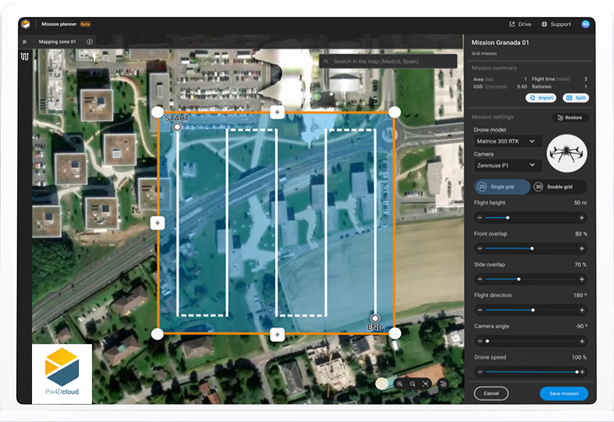Image resolution: width=614 pixels, height=422 pixels.
Task: Go to home via the house icon
Action: point(25,42)
